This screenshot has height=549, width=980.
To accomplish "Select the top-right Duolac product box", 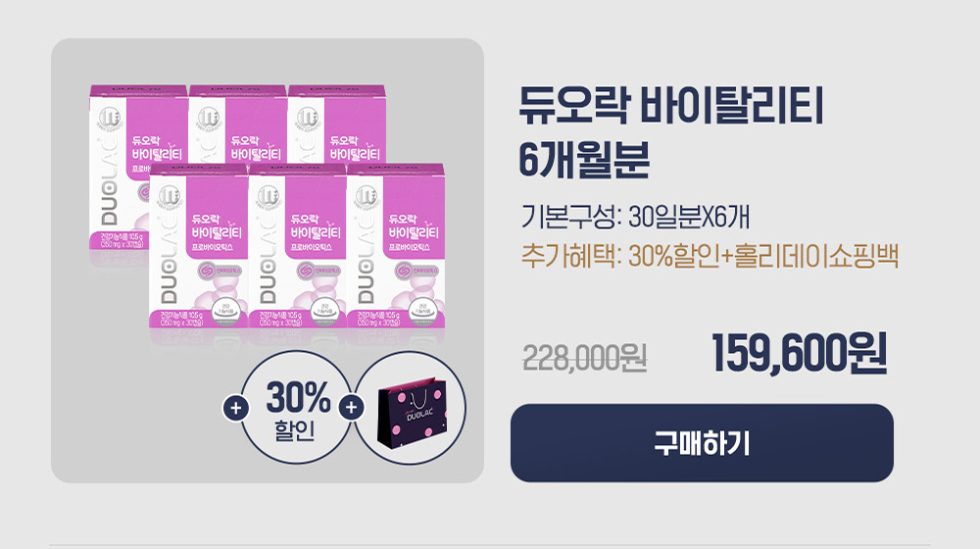I will click(336, 125).
